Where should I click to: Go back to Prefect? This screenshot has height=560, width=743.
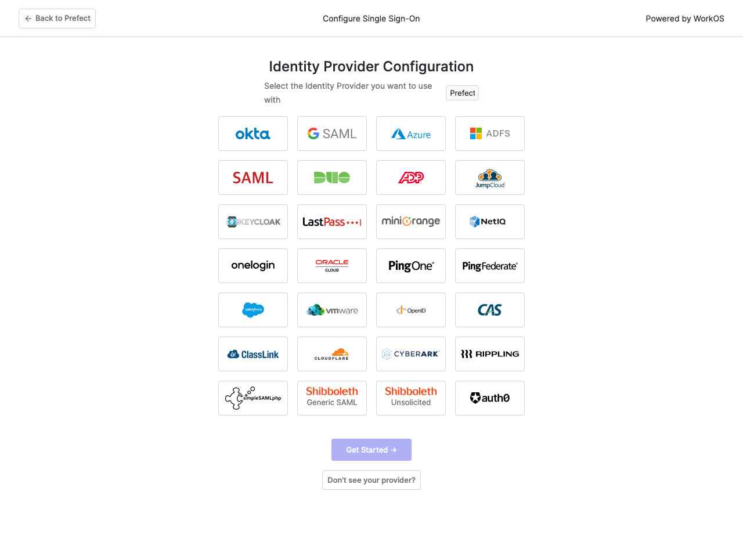pos(57,18)
